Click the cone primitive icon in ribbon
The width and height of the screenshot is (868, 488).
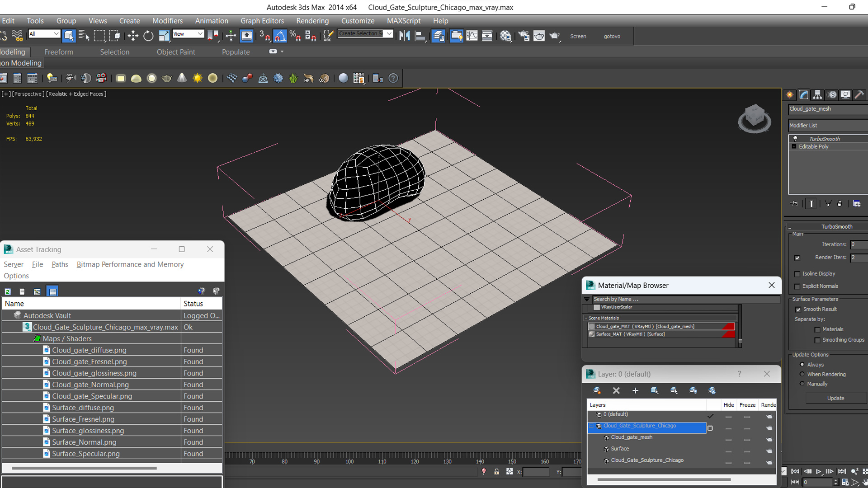point(182,78)
